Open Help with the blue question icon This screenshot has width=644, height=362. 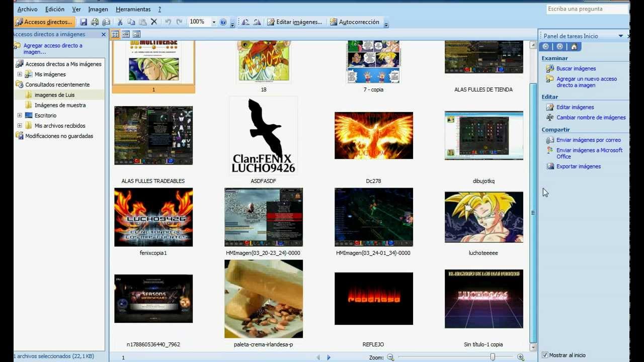223,22
